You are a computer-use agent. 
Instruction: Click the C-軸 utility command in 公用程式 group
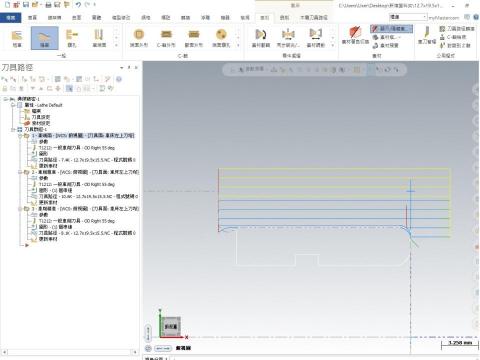452,37
